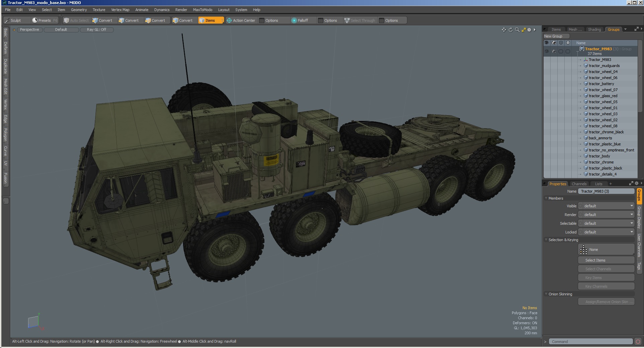Viewport: 644px width, 348px height.
Task: Click the viewport maximize arrows icon
Action: click(x=524, y=30)
